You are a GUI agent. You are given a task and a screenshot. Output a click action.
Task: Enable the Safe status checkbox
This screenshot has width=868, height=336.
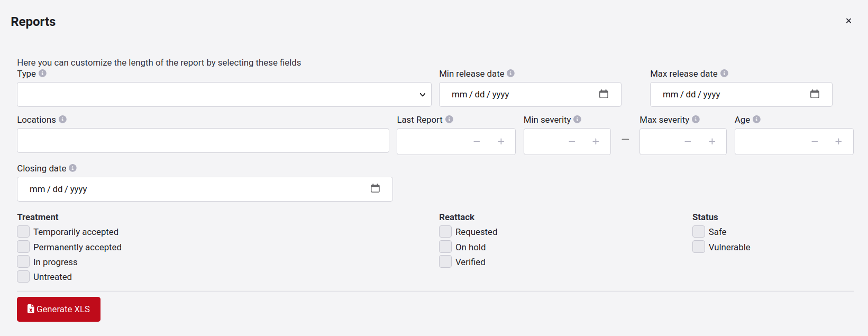pyautogui.click(x=699, y=232)
